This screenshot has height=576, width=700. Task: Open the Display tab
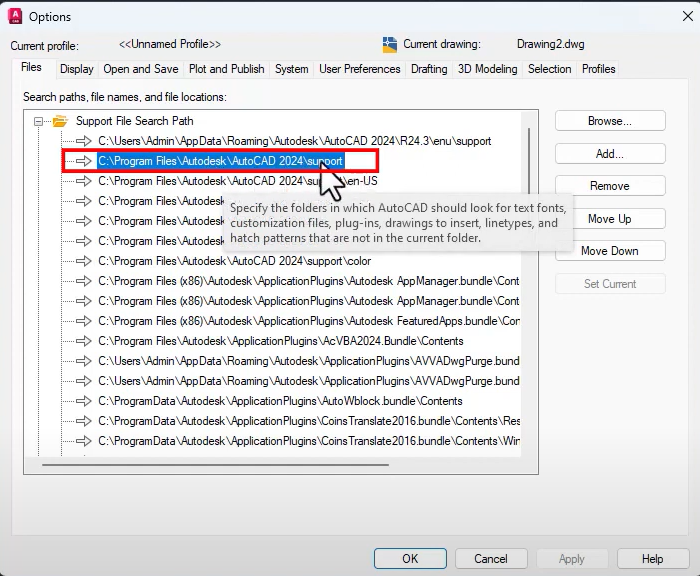77,69
